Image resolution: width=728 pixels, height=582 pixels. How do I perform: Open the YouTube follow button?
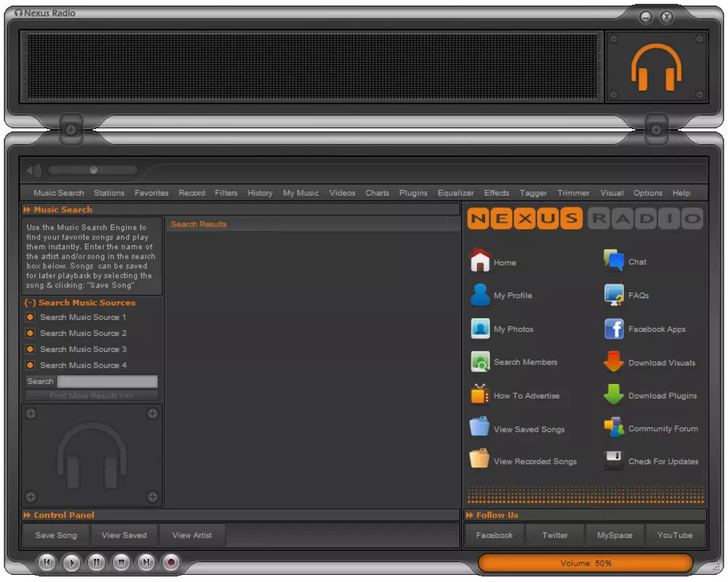[675, 535]
